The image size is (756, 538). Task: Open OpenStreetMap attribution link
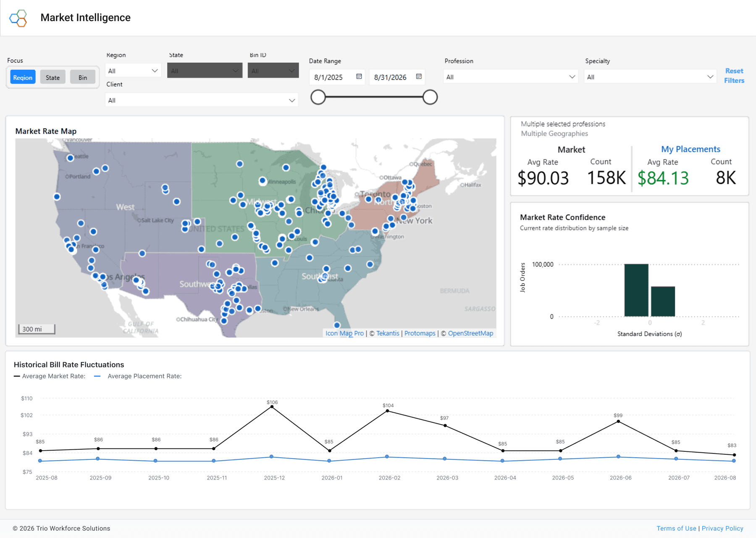470,333
